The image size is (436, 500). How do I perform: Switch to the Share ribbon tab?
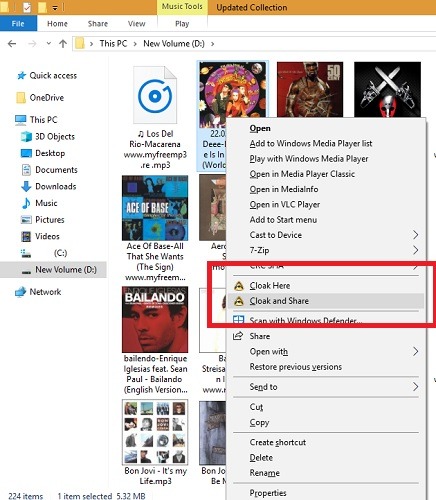(98, 24)
